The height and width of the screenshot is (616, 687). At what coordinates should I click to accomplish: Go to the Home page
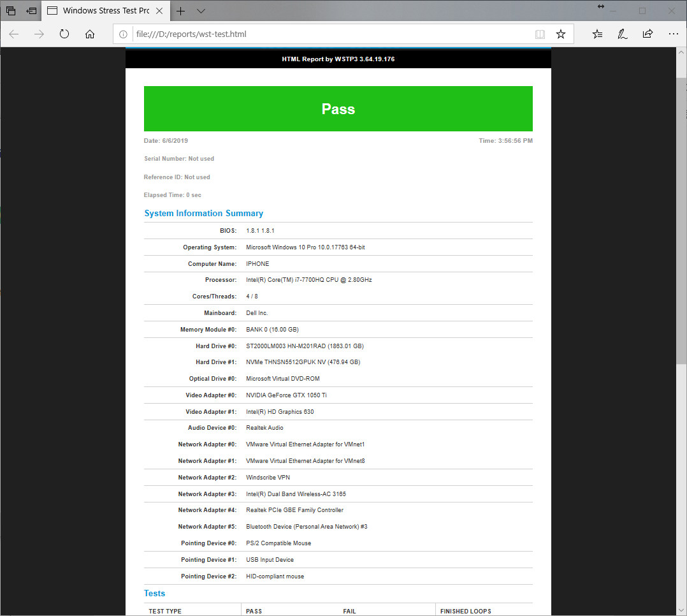coord(90,34)
